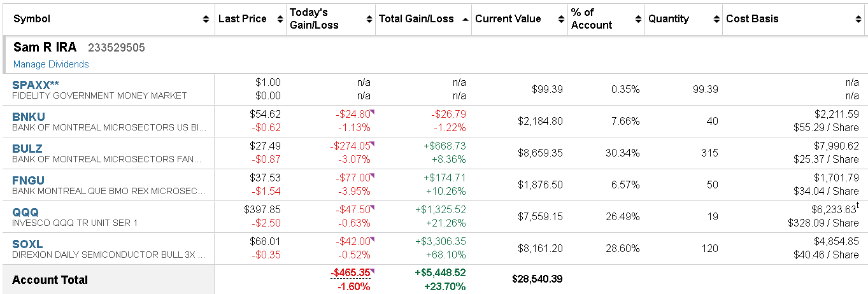Screen dimensions: 868x294
Task: Click Account Total row label
Action: (50, 280)
